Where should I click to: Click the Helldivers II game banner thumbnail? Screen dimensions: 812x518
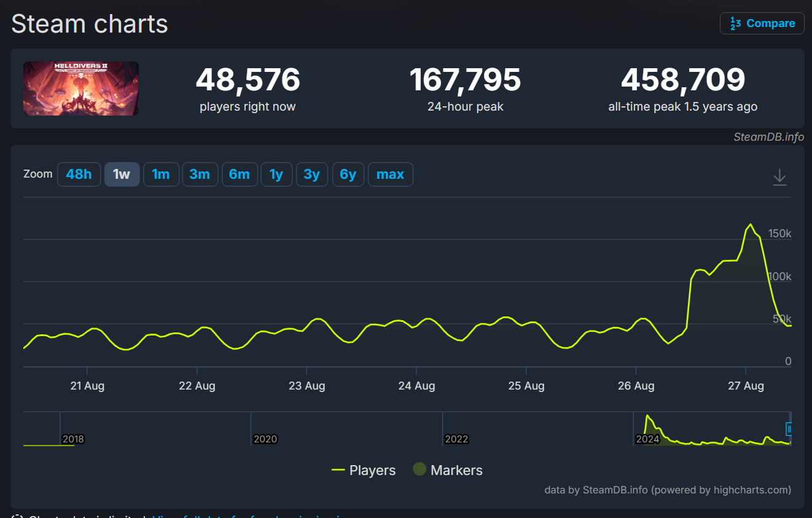(81, 88)
